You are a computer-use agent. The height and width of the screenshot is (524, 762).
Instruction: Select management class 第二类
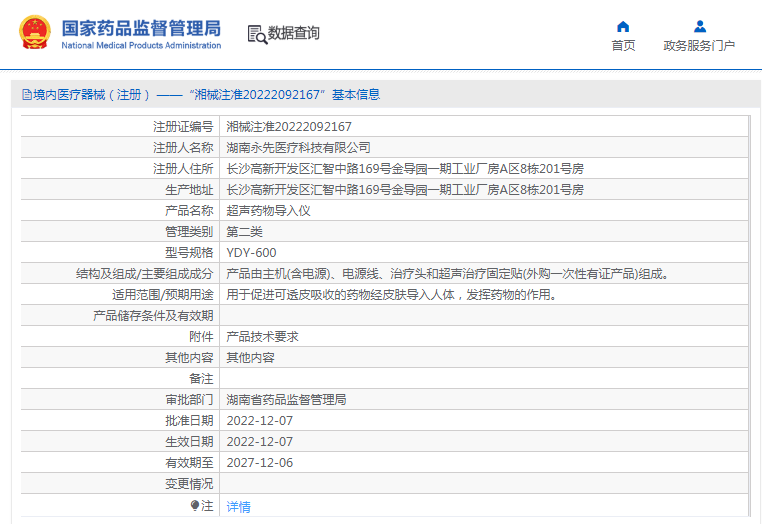tap(244, 231)
